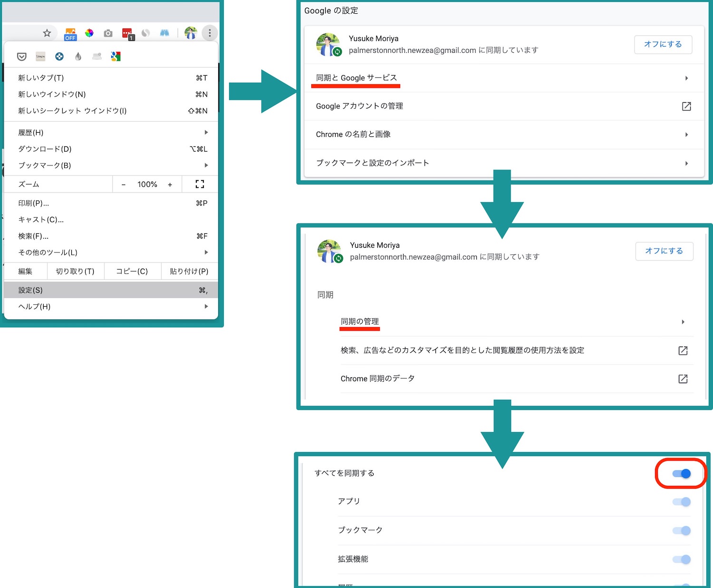The image size is (713, 588).
Task: Click external link icon for Google アカウントの管理
Action: point(686,106)
